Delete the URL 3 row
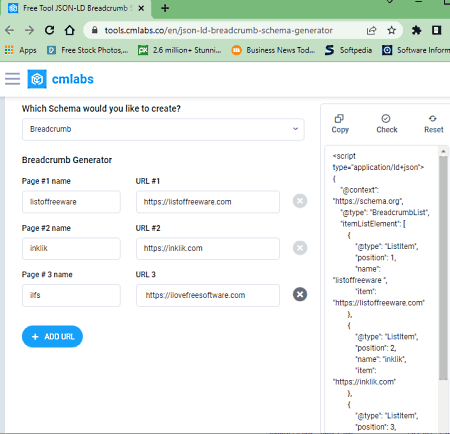The width and height of the screenshot is (450, 434). [x=300, y=294]
